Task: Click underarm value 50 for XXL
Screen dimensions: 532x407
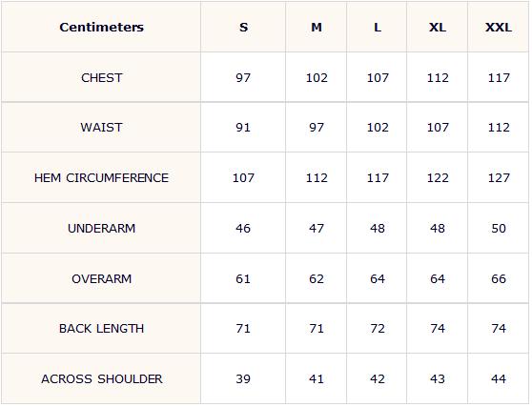Action: (499, 228)
